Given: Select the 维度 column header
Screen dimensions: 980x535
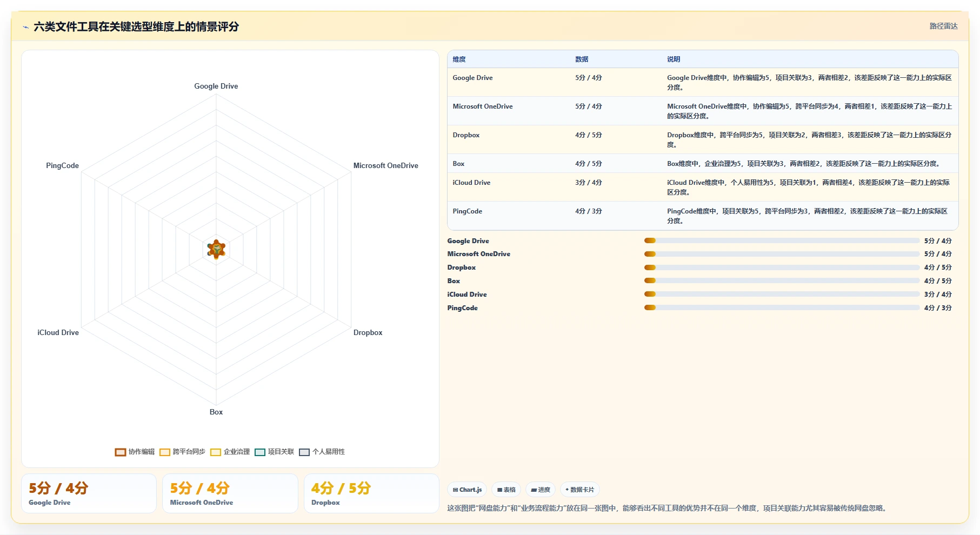Looking at the screenshot, I should [x=459, y=59].
